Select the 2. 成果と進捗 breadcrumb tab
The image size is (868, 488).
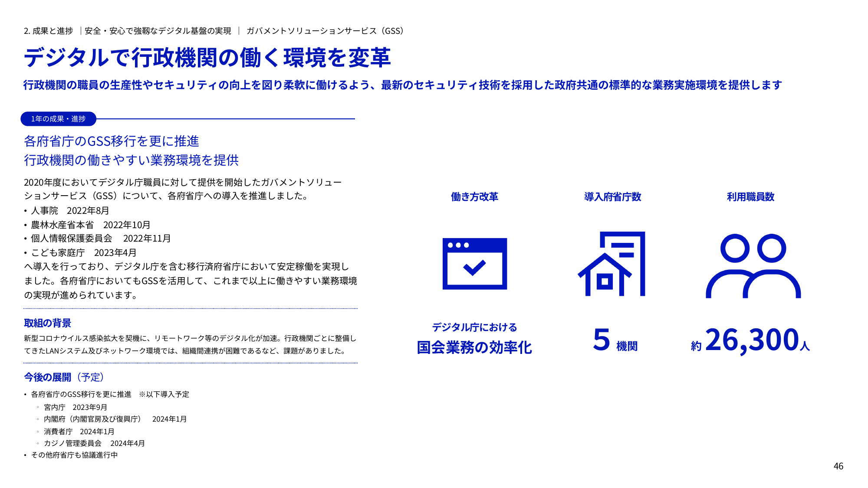point(47,31)
